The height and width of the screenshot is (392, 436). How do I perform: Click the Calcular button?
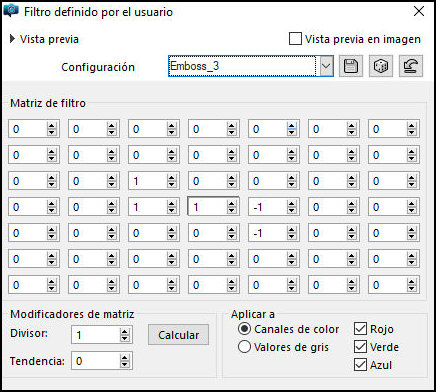[178, 335]
